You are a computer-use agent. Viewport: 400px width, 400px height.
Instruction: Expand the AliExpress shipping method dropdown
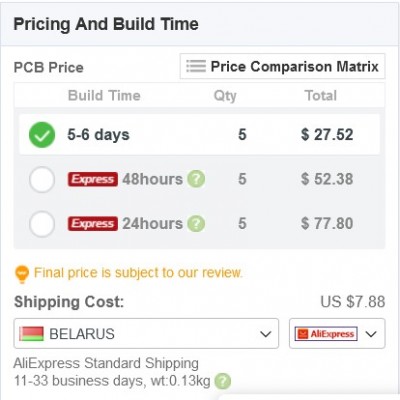pyautogui.click(x=337, y=334)
